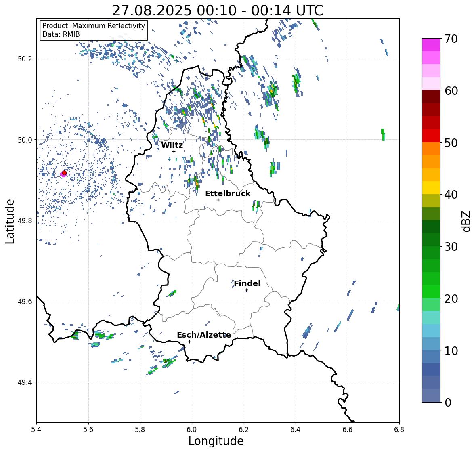The height and width of the screenshot is (451, 476).
Task: Click the 50.0 latitude tick label
Action: point(25,140)
